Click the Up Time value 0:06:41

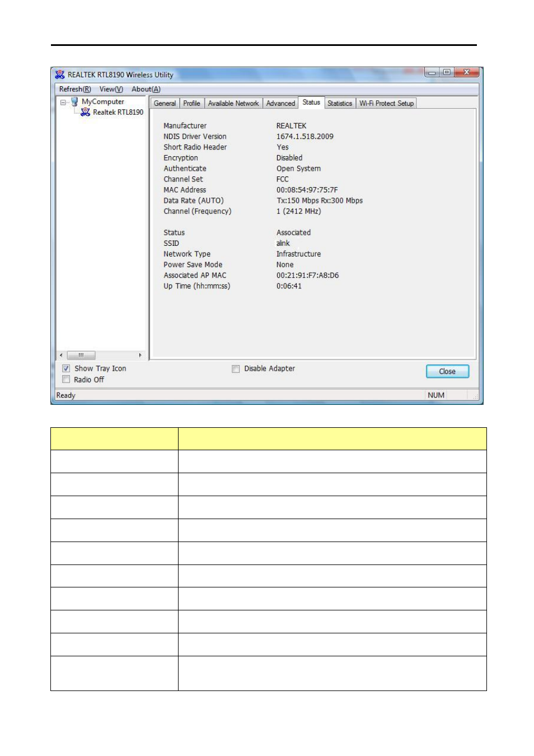point(289,286)
